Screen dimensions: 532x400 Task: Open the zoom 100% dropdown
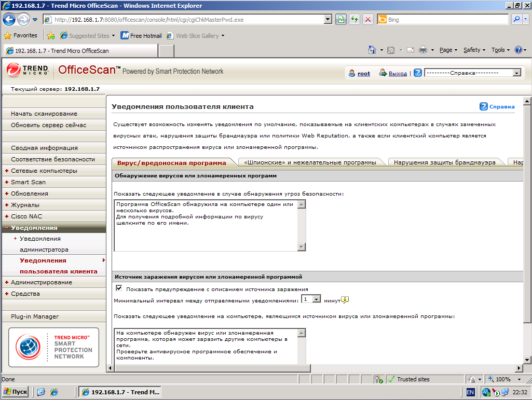click(x=519, y=379)
